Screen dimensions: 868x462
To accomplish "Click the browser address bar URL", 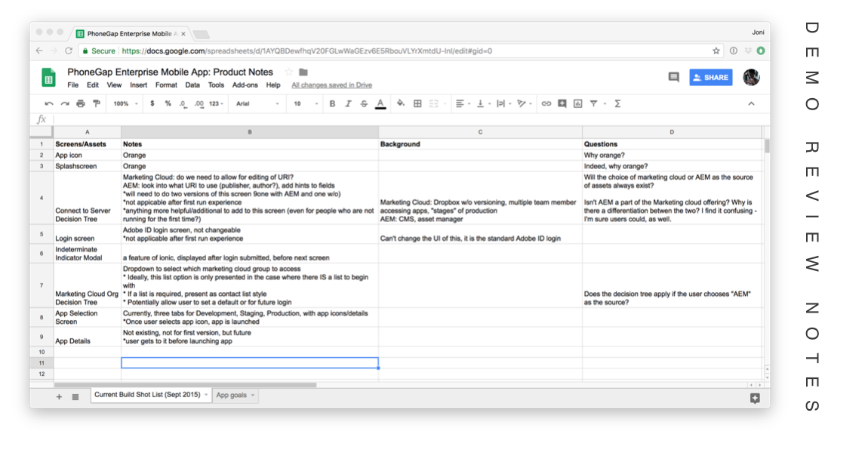I will (306, 51).
